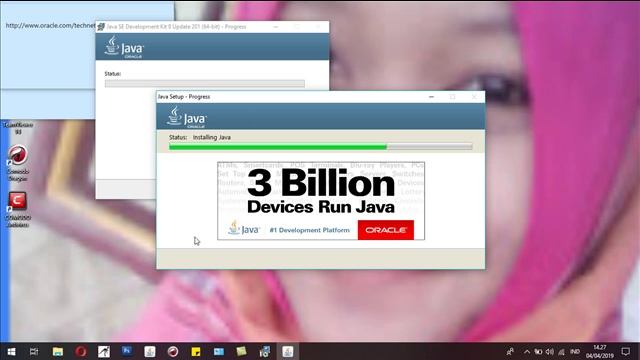Click the Java Setup progress bar
Screen dimensions: 640x360
tap(321, 147)
